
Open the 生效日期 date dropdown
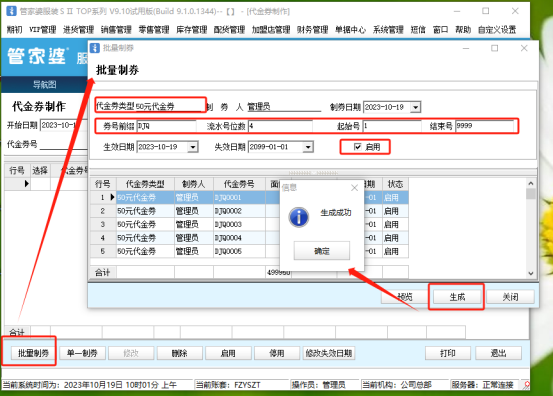[193, 147]
